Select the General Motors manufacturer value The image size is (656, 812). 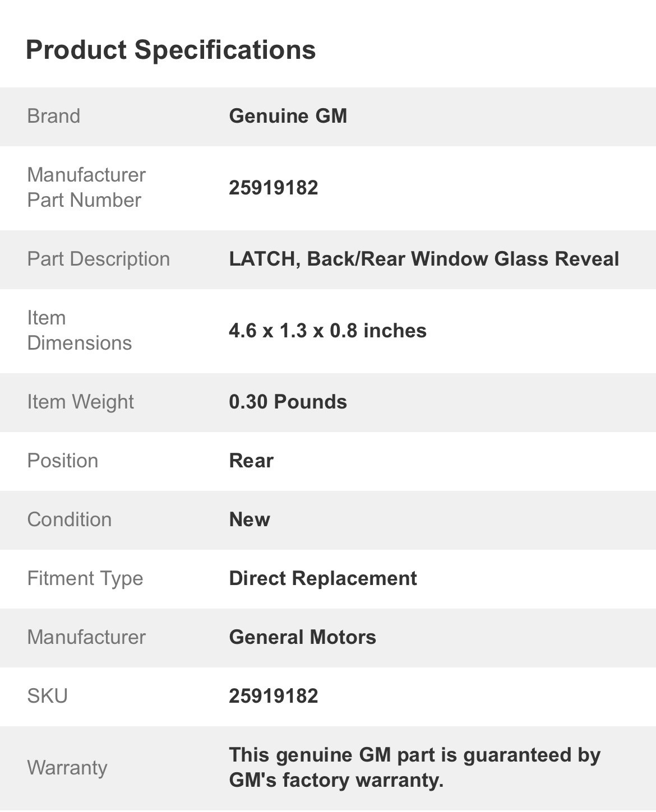303,637
